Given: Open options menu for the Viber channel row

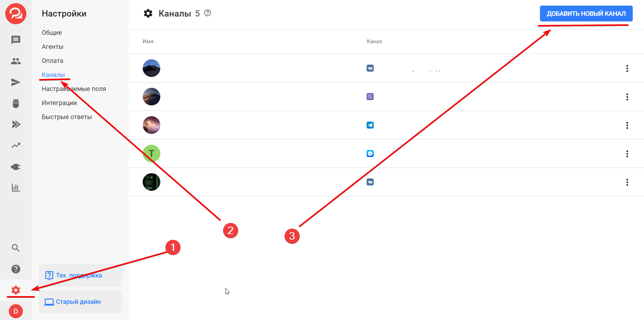Looking at the screenshot, I should [x=627, y=97].
